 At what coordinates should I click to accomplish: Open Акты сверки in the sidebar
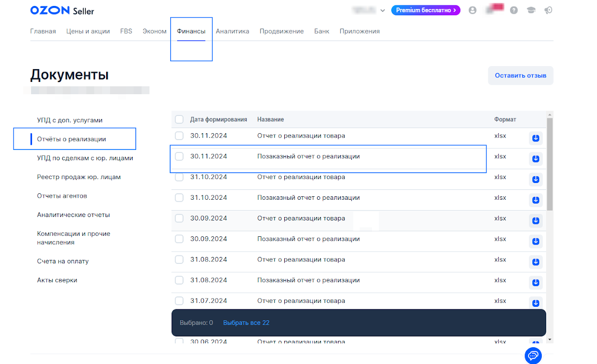pyautogui.click(x=57, y=280)
